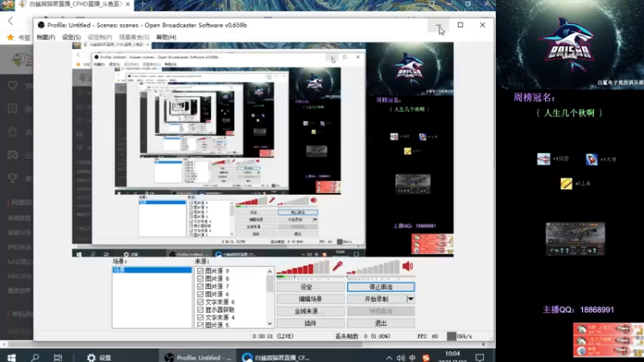Click the Sogou input method tray icon

pyautogui.click(x=426, y=358)
